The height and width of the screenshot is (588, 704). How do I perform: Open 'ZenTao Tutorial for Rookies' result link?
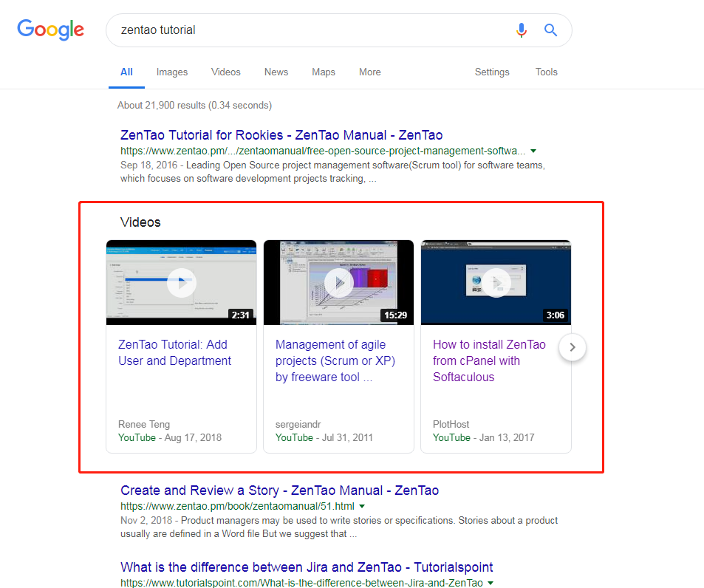(281, 135)
